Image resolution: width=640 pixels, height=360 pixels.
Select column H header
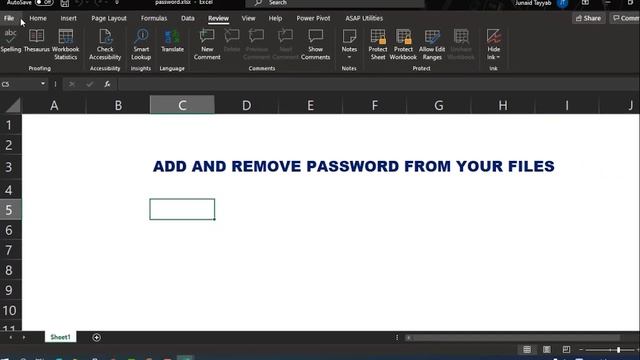pyautogui.click(x=503, y=105)
